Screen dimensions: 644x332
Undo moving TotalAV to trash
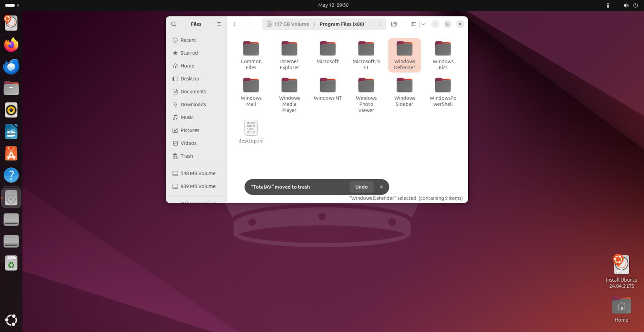tap(361, 187)
